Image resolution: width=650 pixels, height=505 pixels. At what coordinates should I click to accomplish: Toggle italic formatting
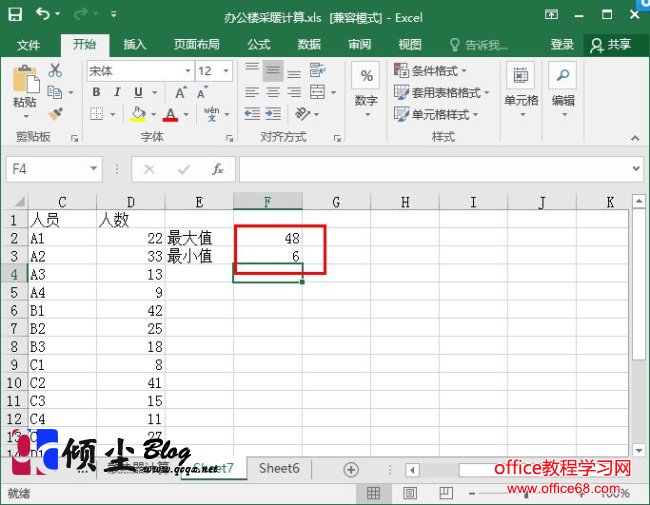(x=117, y=92)
